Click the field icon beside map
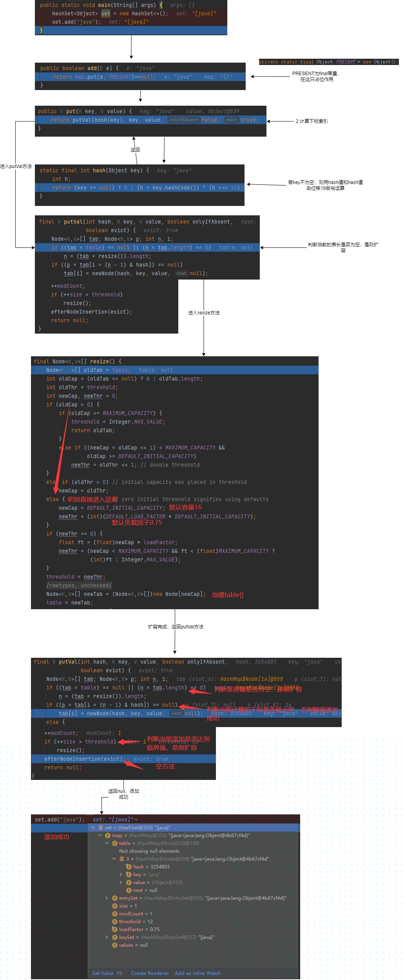The image size is (404, 980). pyautogui.click(x=108, y=835)
